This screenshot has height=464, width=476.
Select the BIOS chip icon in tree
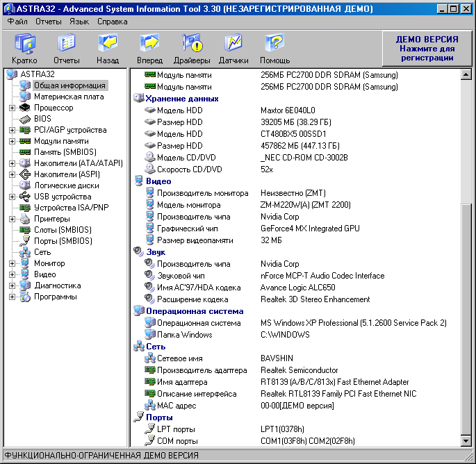click(x=25, y=119)
